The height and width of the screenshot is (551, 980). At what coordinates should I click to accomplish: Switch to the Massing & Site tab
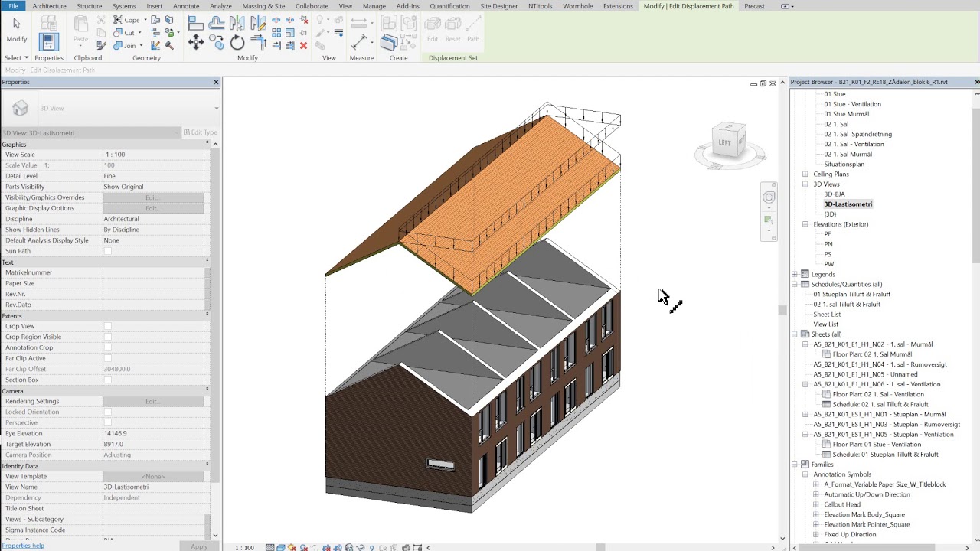click(x=263, y=6)
